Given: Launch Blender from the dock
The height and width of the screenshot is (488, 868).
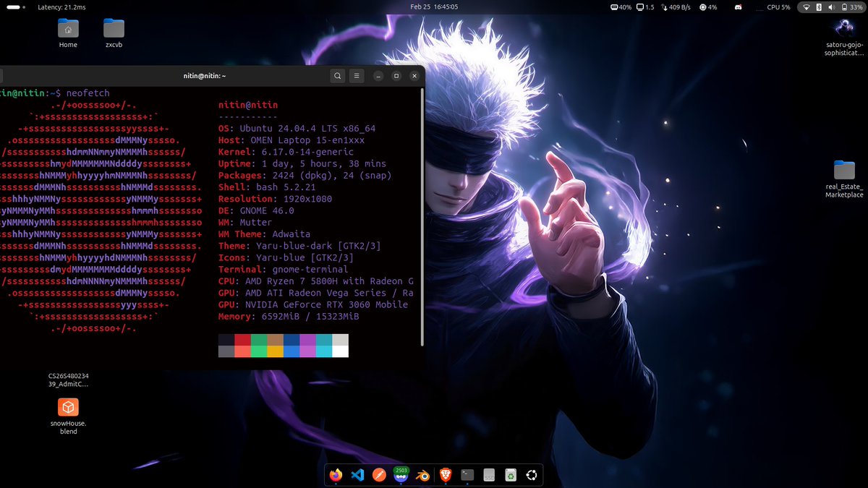Looking at the screenshot, I should point(424,475).
